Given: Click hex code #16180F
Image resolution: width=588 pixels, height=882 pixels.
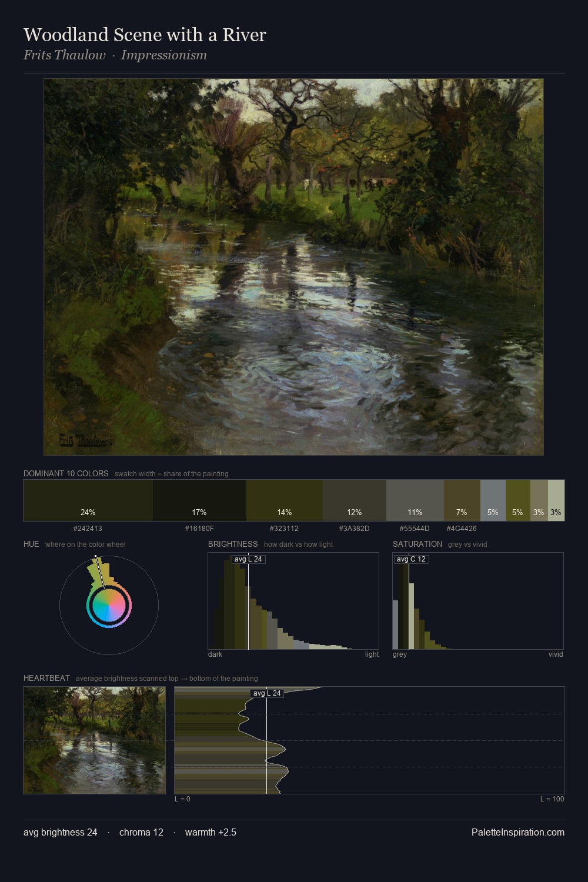Looking at the screenshot, I should (199, 529).
